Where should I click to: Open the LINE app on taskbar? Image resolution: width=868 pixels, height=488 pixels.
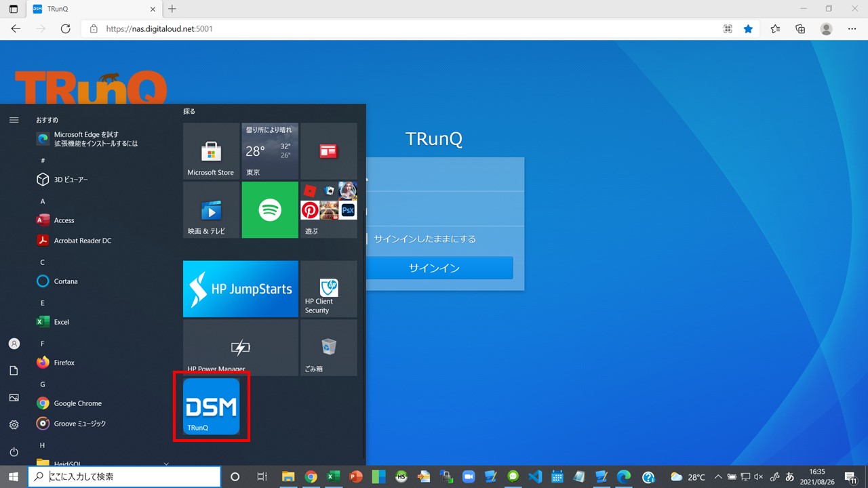513,476
